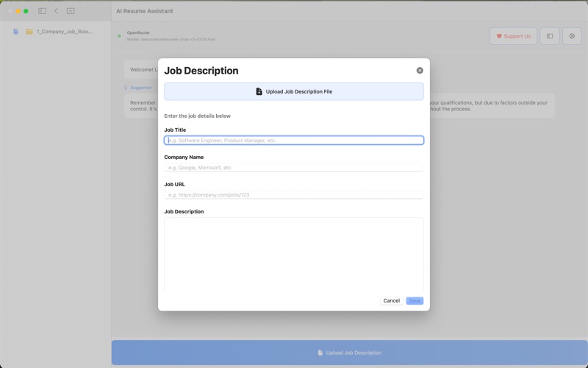Click the blue file icon in sidebar

(x=15, y=32)
